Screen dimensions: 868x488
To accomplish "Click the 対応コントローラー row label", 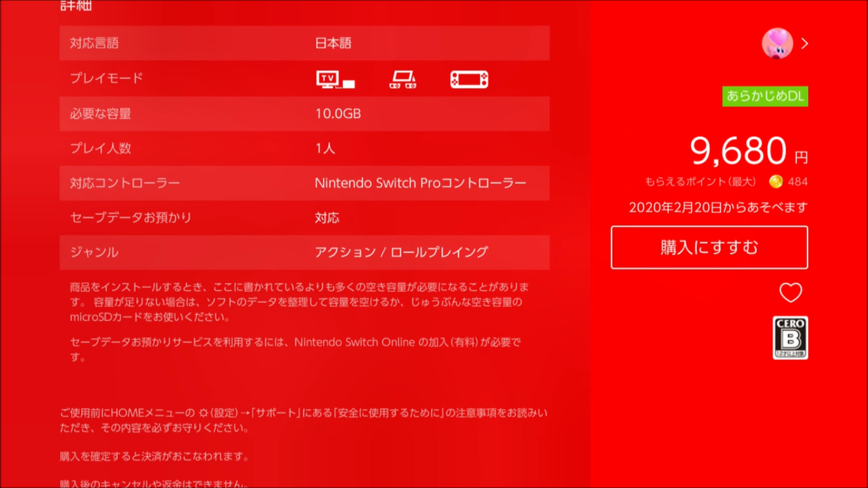I will click(125, 183).
